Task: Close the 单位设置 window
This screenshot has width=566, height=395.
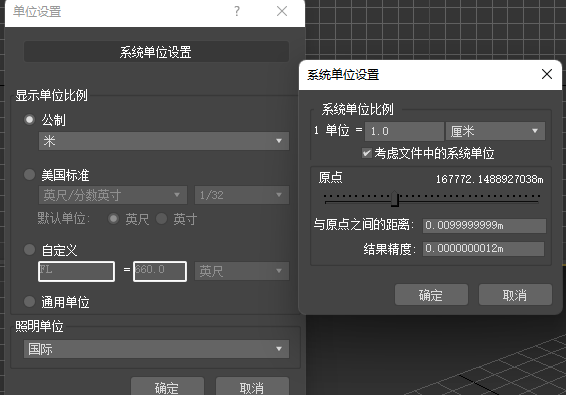Action: [282, 11]
